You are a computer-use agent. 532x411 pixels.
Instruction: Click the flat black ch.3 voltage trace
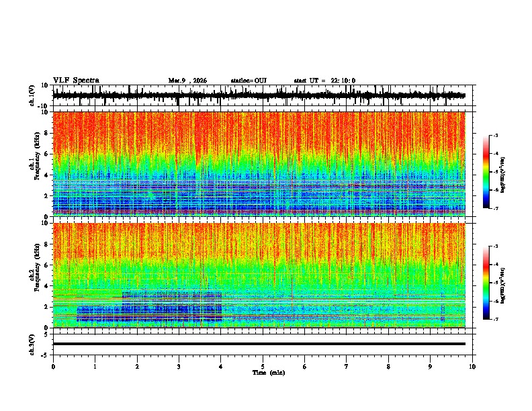pyautogui.click(x=259, y=344)
